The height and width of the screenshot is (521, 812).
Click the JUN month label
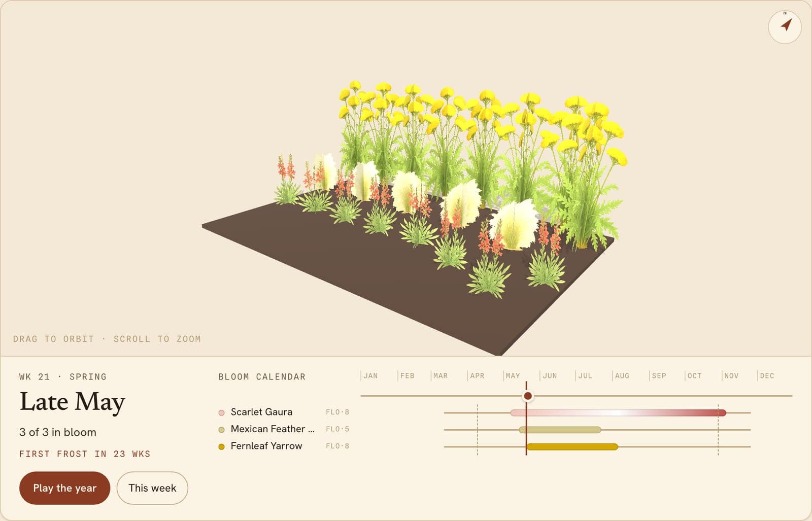(x=550, y=376)
